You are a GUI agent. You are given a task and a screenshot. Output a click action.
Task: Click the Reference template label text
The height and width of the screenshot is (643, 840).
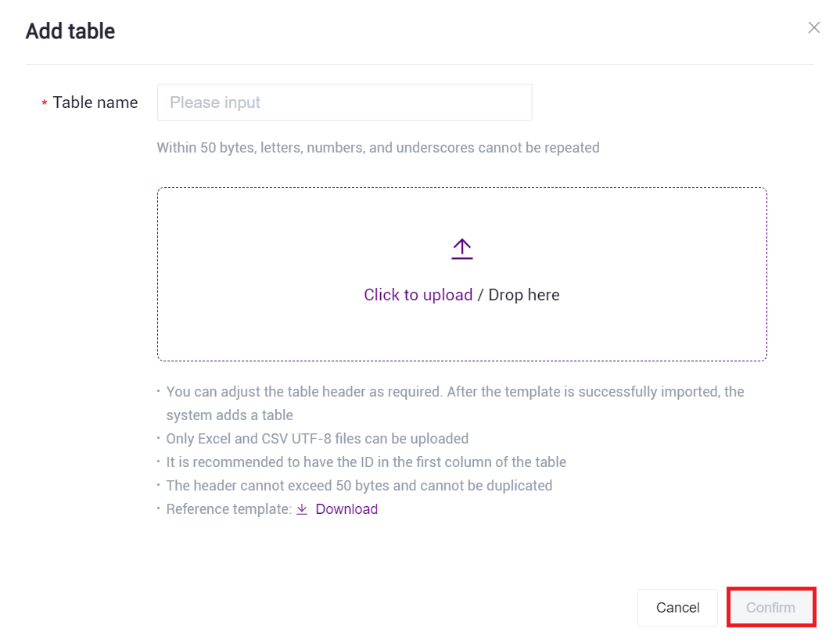click(x=228, y=509)
